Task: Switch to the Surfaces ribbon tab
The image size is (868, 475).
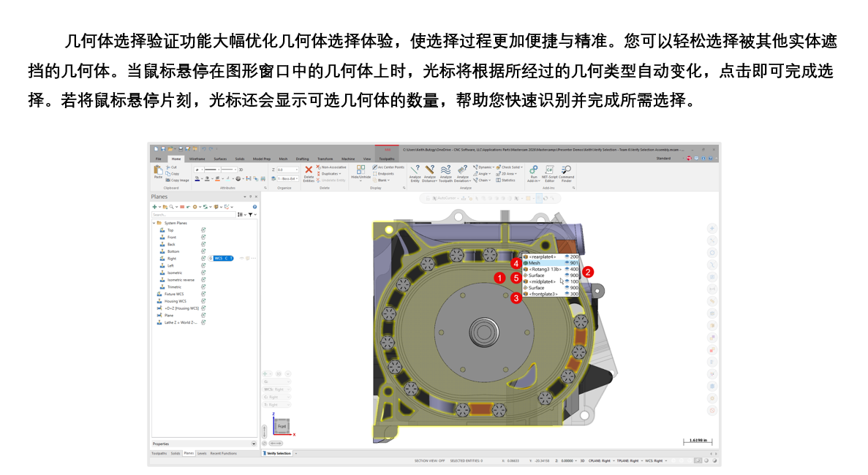Action: pyautogui.click(x=220, y=159)
